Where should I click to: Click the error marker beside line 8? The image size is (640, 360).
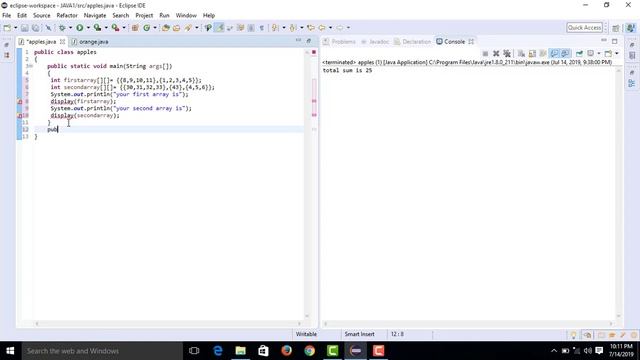tap(20, 101)
